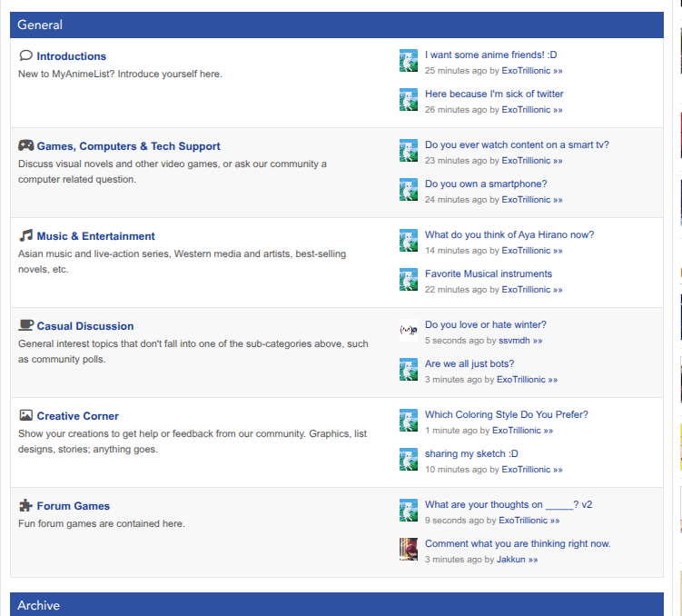Click the music note icon
This screenshot has width=682, height=616.
pos(26,235)
